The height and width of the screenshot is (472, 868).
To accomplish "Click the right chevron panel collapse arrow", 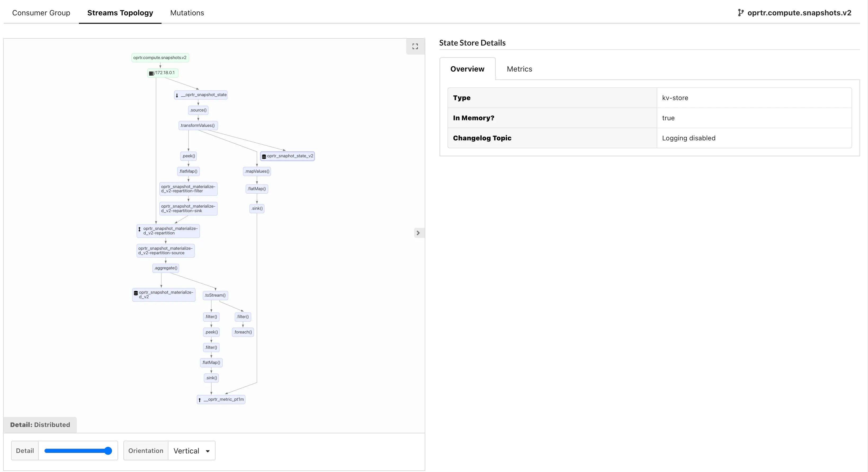I will pyautogui.click(x=418, y=233).
